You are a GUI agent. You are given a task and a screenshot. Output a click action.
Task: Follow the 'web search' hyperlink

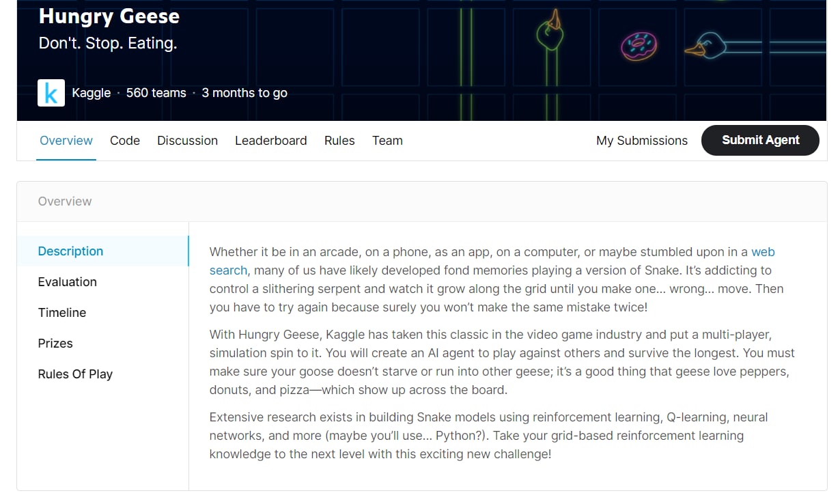(x=228, y=270)
